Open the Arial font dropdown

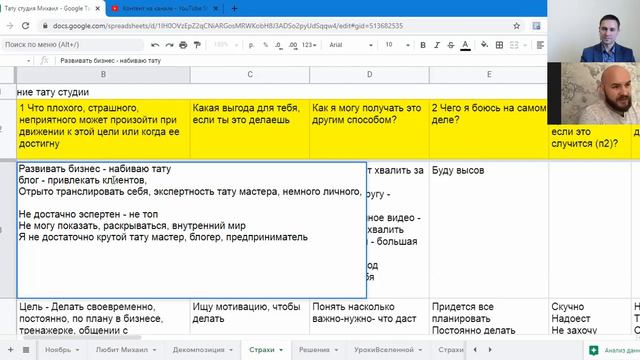click(x=351, y=45)
